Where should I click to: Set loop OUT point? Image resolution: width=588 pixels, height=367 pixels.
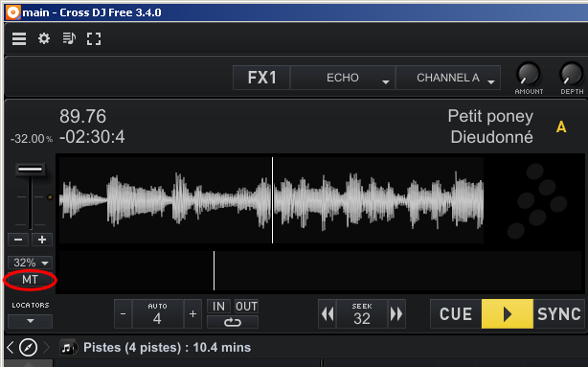tap(246, 307)
